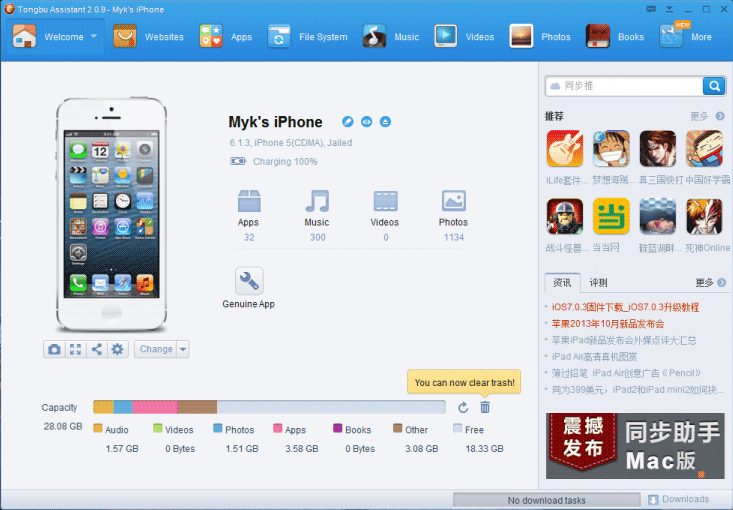Click the 18.33 GB Free value
Image resolution: width=733 pixels, height=510 pixels.
click(x=484, y=449)
